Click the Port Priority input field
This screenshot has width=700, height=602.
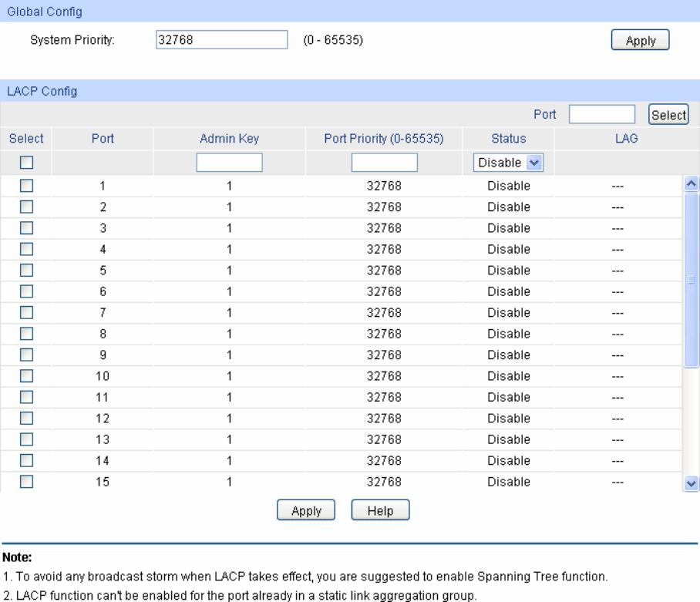(384, 163)
